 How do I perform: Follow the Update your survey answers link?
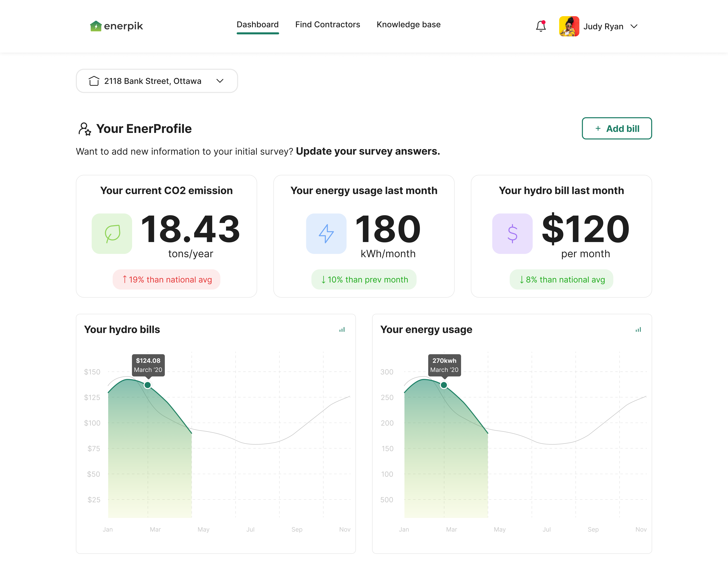[368, 151]
